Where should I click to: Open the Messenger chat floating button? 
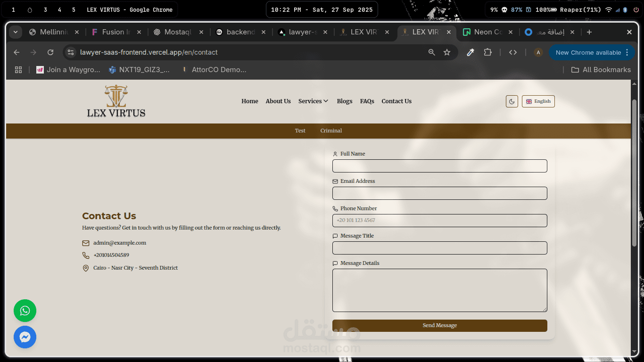25,337
